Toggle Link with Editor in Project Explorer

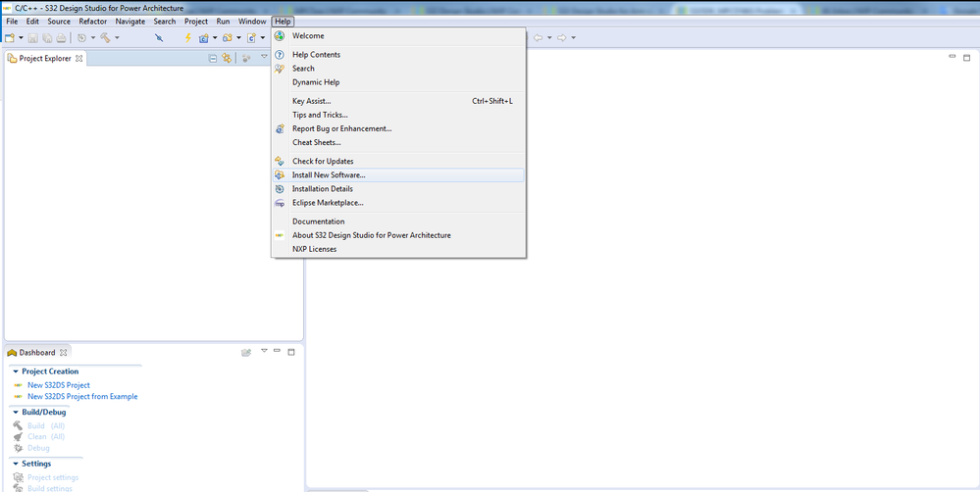tap(227, 58)
